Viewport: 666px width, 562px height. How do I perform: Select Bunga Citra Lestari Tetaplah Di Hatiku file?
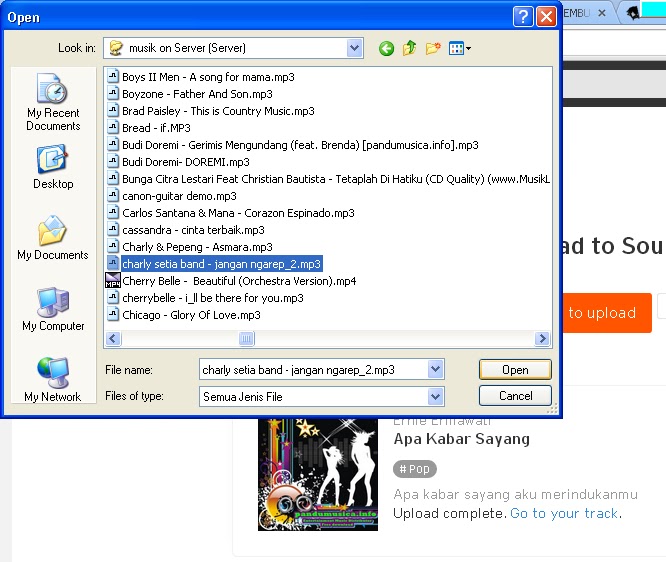(x=328, y=179)
